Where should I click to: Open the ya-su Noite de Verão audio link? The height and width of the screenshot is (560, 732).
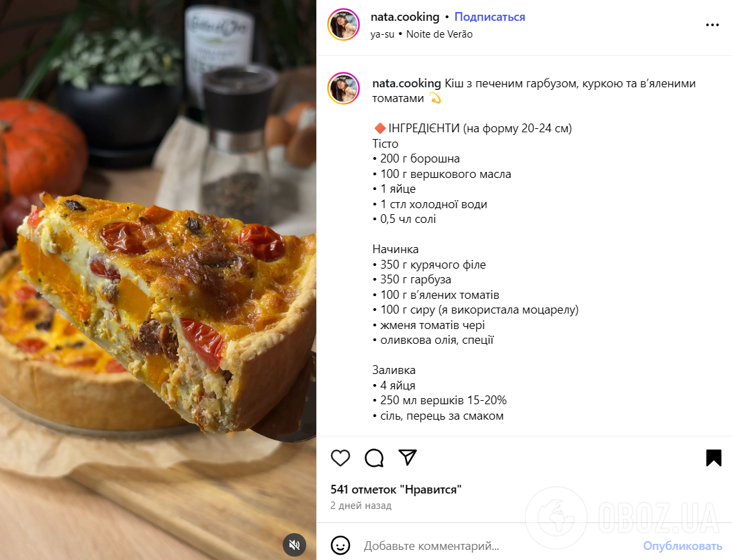point(422,34)
